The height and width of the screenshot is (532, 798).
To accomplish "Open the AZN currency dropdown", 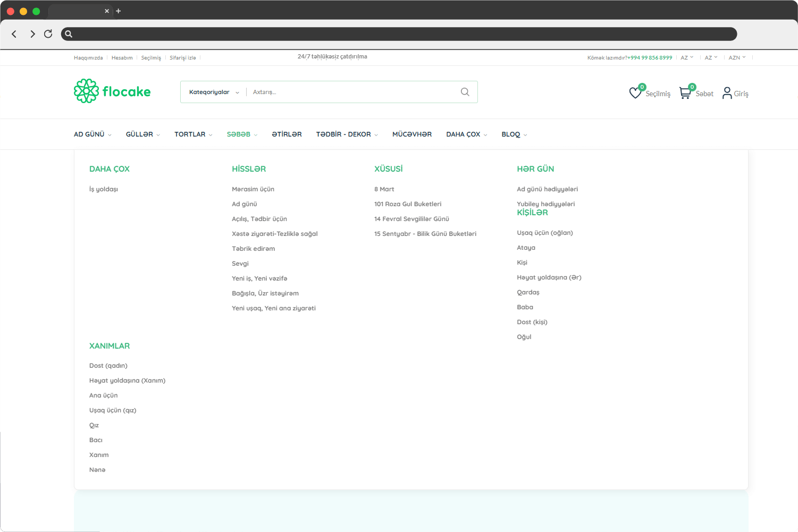I will 737,57.
